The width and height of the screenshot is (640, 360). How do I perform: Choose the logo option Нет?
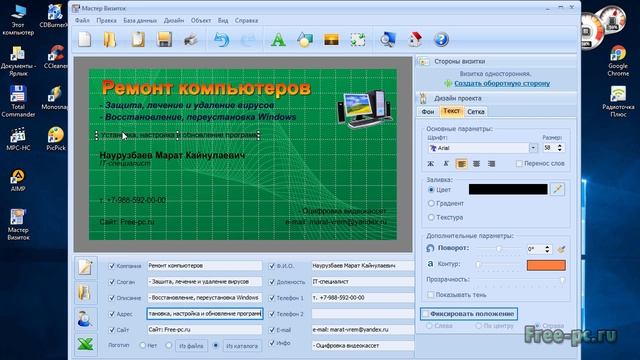point(142,345)
